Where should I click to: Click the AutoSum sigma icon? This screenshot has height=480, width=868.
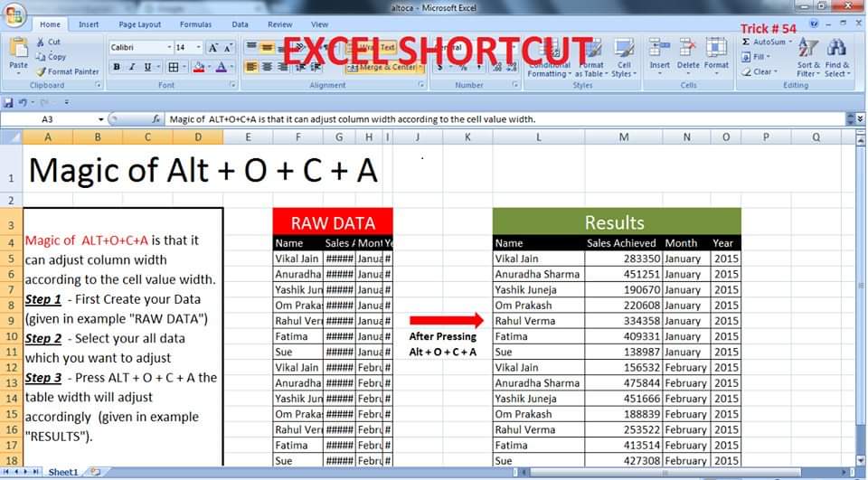746,42
